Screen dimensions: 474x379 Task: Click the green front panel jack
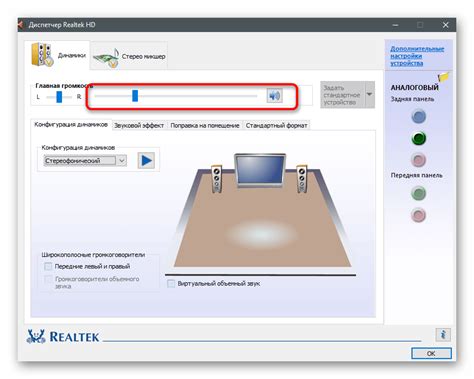pos(419,193)
